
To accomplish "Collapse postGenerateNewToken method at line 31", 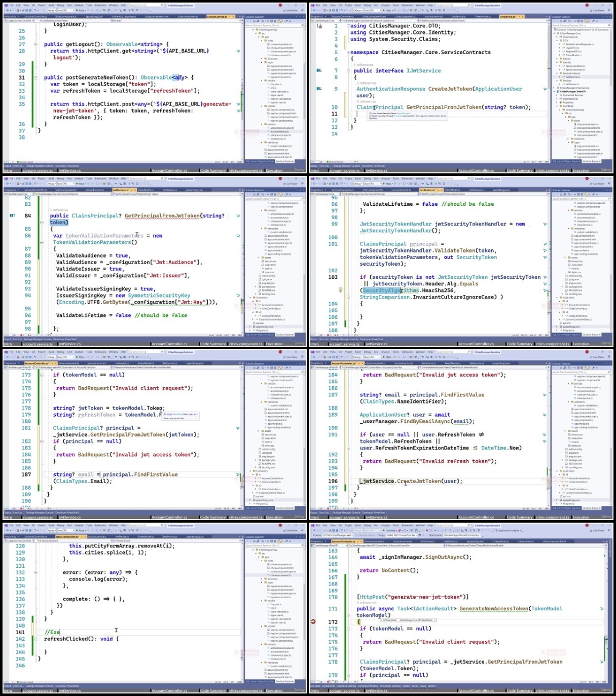I will 35,78.
